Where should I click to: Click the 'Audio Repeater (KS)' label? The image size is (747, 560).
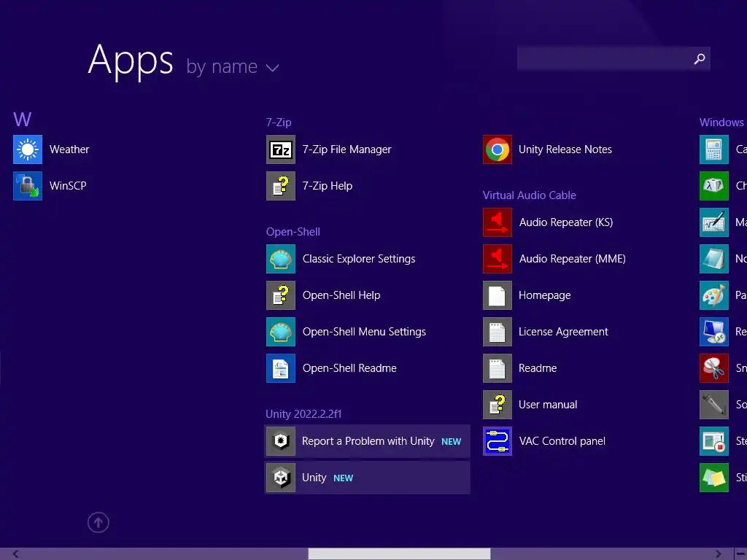coord(566,222)
